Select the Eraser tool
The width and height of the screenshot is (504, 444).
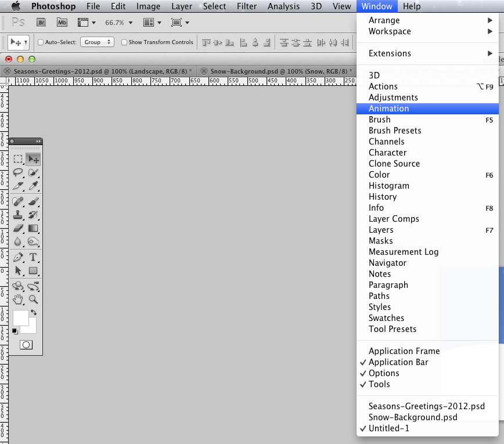pos(18,228)
